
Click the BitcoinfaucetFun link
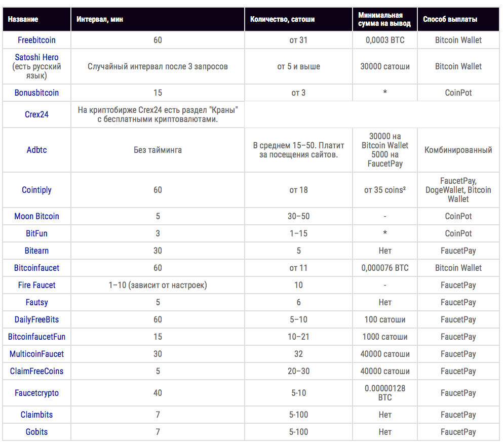pos(36,337)
